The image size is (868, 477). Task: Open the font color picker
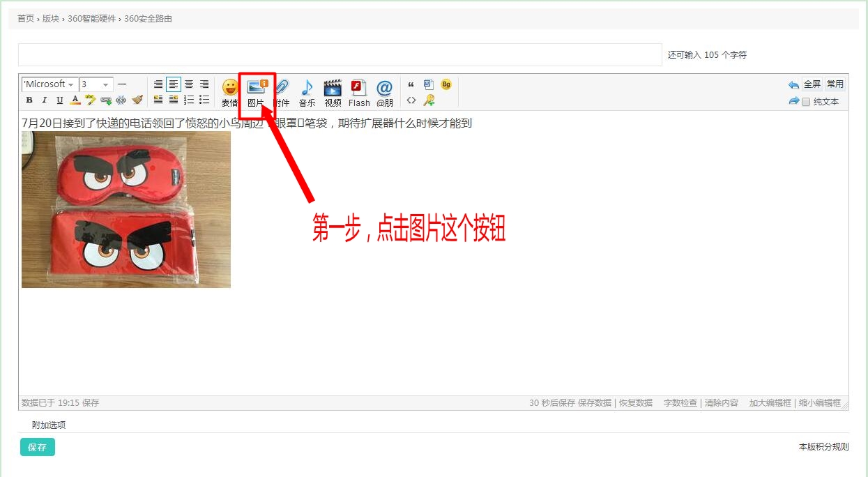(x=75, y=100)
